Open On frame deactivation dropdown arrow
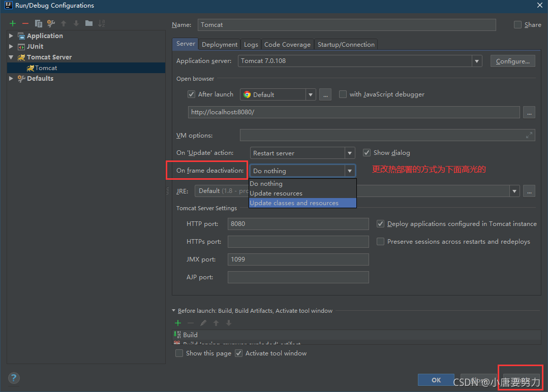Screen dimensions: 548x392 pos(350,171)
